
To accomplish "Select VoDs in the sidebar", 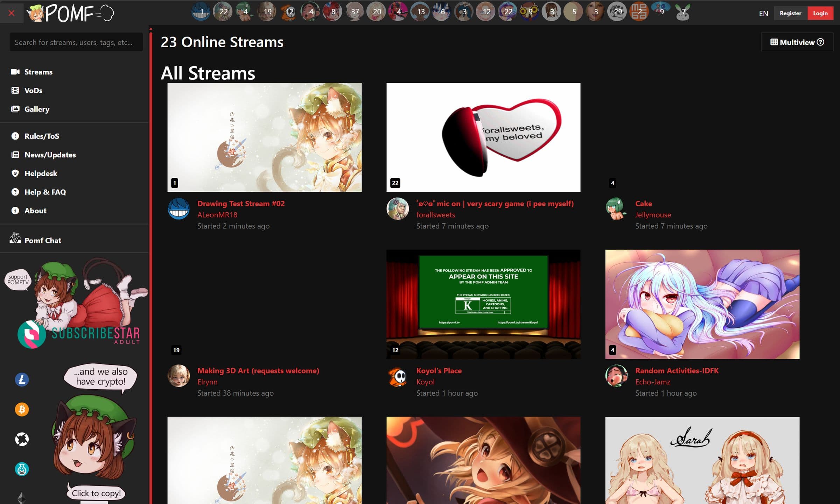I will click(x=33, y=90).
